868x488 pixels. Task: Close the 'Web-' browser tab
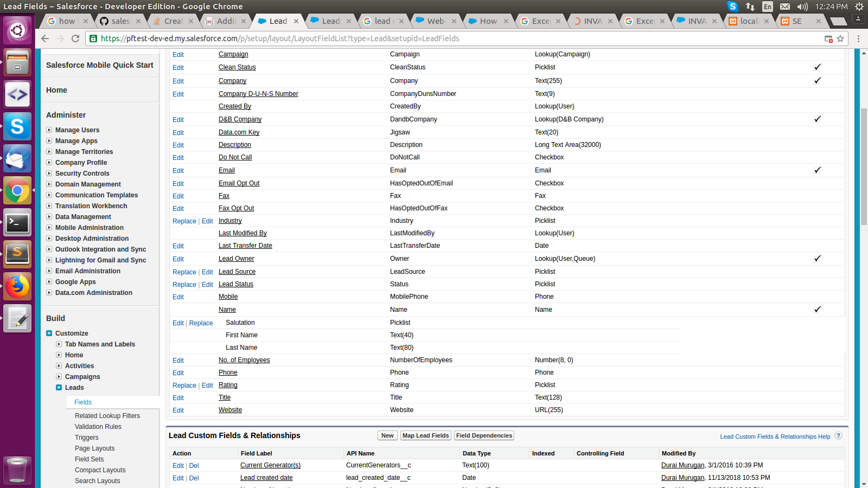454,21
